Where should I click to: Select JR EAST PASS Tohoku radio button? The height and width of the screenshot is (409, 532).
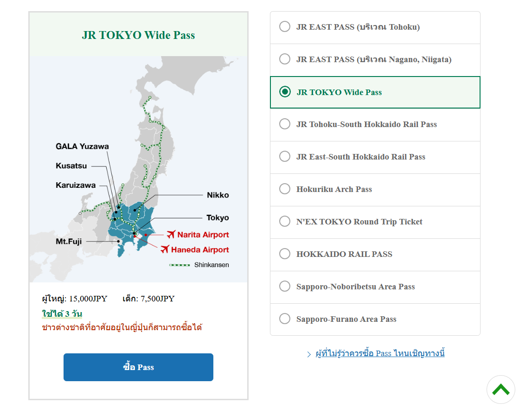pos(285,27)
